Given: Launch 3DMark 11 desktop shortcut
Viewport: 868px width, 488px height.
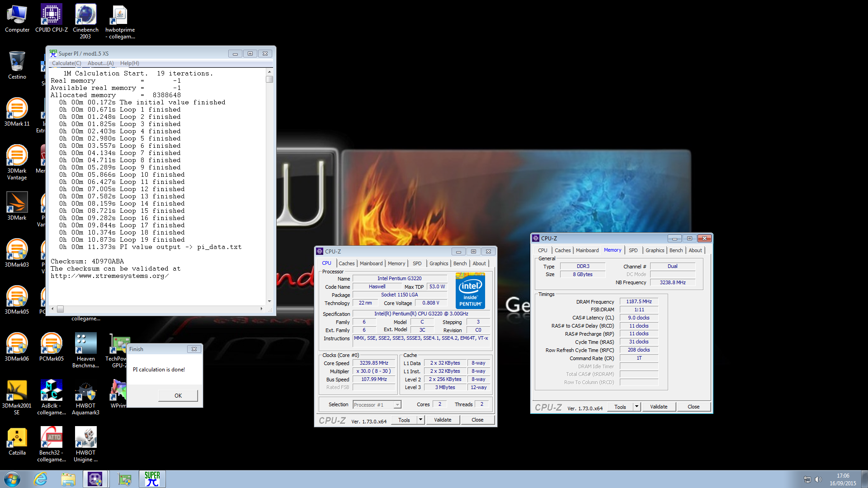Looking at the screenshot, I should pos(17,113).
